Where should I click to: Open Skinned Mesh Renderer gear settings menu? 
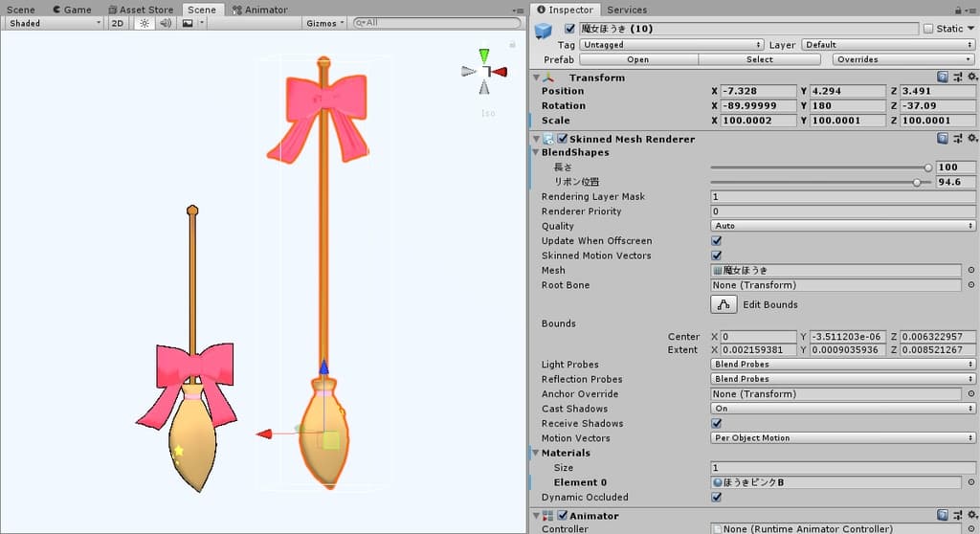coord(971,139)
